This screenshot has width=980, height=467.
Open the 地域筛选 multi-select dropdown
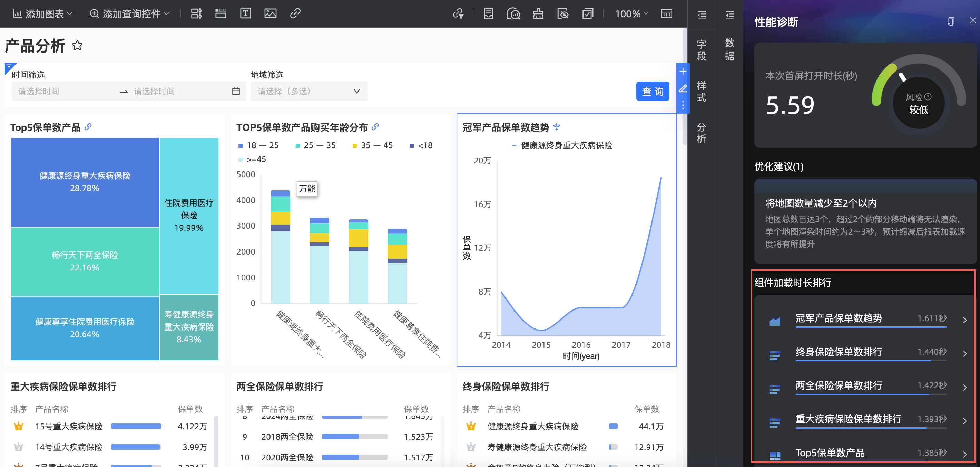pyautogui.click(x=309, y=92)
